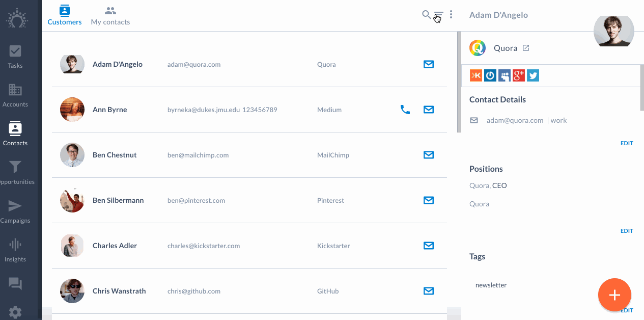Click the search magnifier icon
Screen dimensions: 644x320
pos(427,14)
